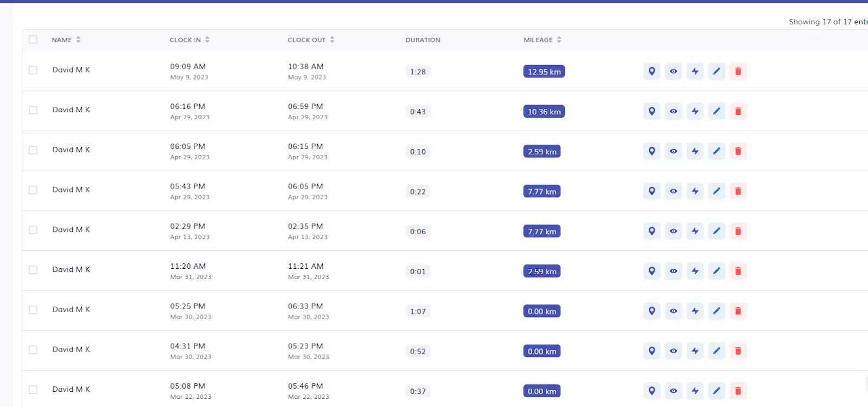Click the lightning bolt icon for the 06:16 PM entry
The image size is (868, 407).
[695, 112]
